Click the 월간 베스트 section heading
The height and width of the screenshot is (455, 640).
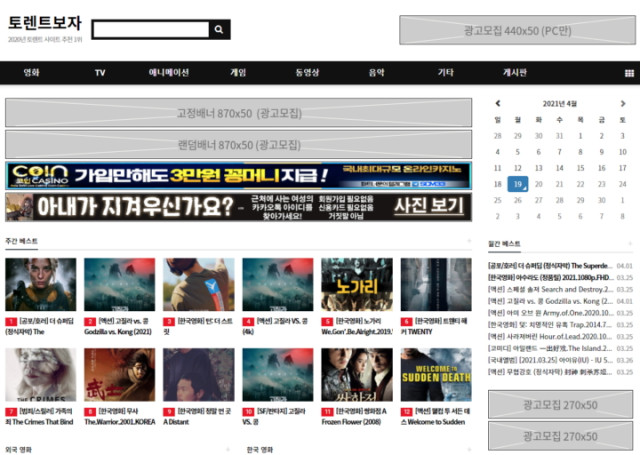[x=504, y=244]
